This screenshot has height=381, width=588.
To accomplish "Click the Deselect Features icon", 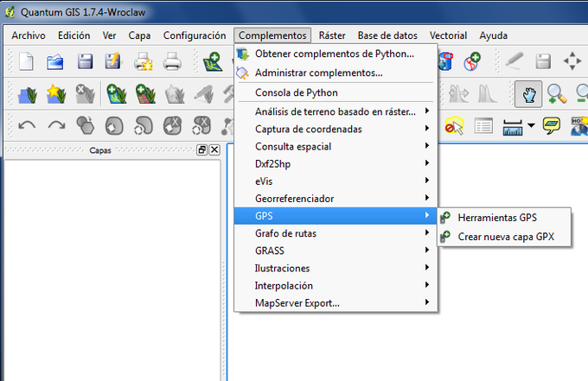I will (455, 125).
